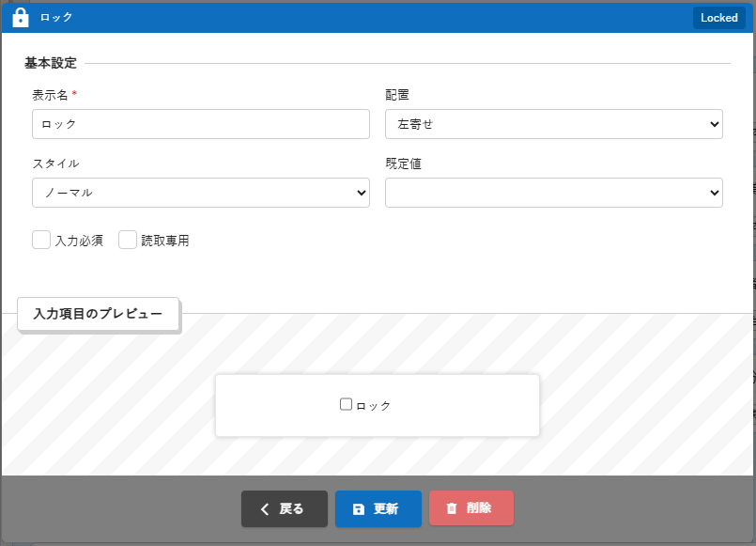Click the Locked badge in the header
This screenshot has height=546, width=756.
718,18
